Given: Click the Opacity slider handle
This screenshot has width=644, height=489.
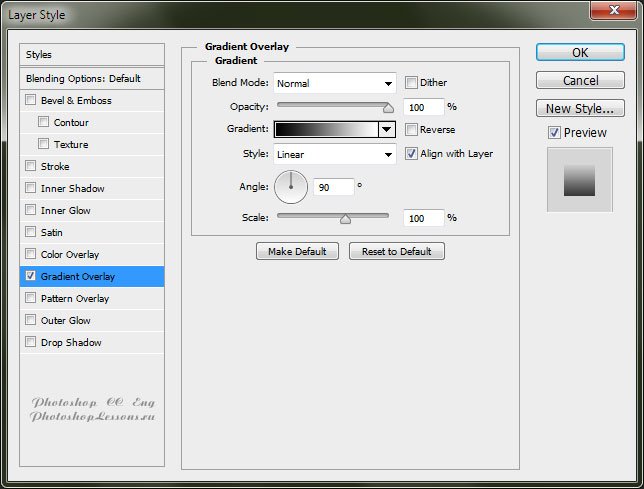Looking at the screenshot, I should [x=388, y=106].
